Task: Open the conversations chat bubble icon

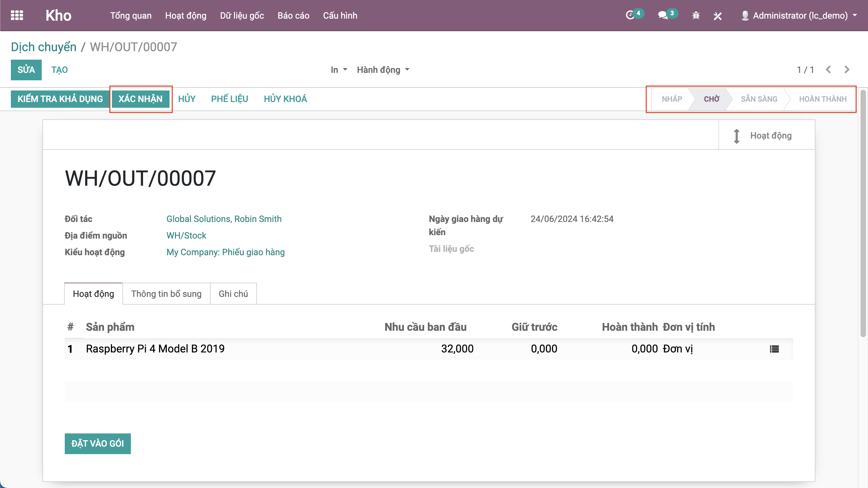Action: click(x=663, y=15)
